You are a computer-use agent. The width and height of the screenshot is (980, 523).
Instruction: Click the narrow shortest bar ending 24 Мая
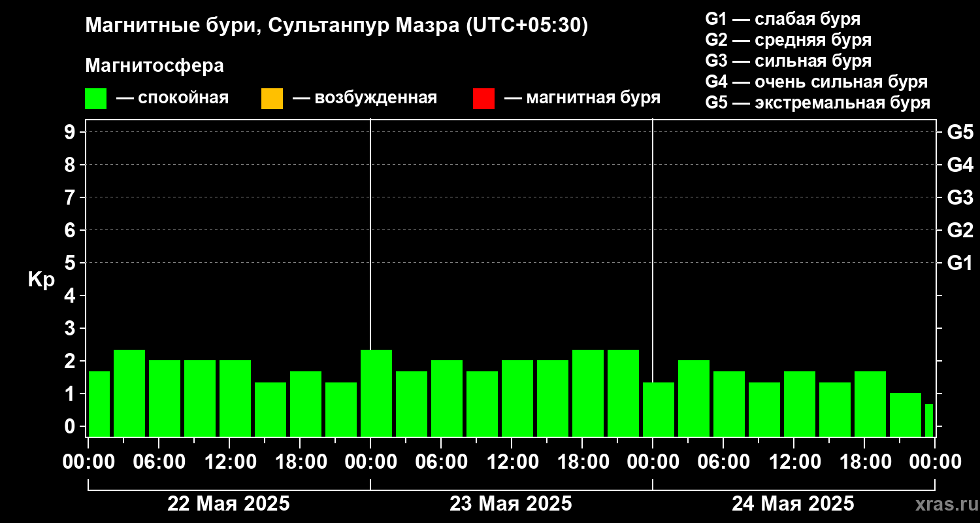point(929,420)
